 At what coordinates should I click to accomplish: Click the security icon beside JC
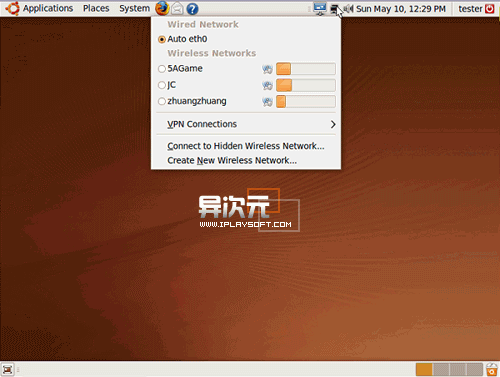pyautogui.click(x=267, y=85)
